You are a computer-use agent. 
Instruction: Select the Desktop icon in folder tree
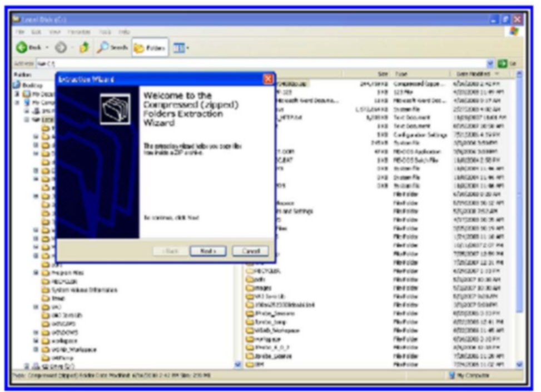[16, 85]
